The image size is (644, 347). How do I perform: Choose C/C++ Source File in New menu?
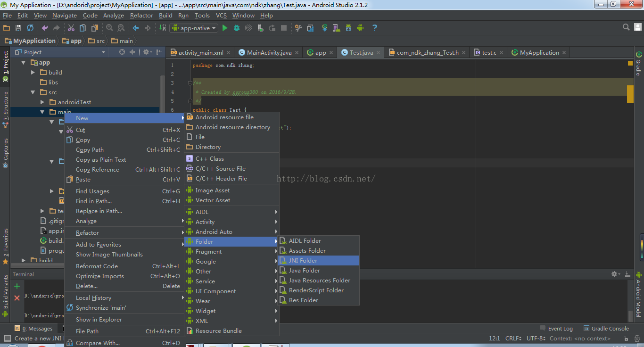click(x=220, y=169)
